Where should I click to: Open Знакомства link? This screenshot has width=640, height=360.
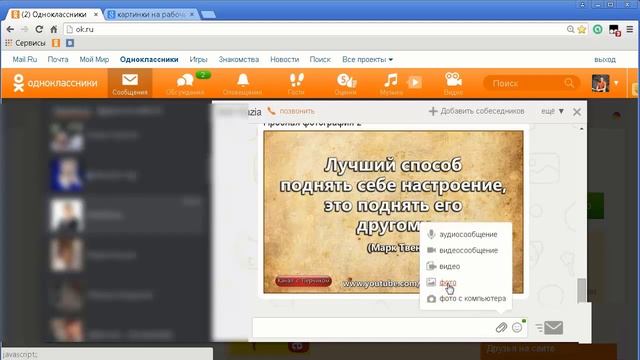[239, 60]
